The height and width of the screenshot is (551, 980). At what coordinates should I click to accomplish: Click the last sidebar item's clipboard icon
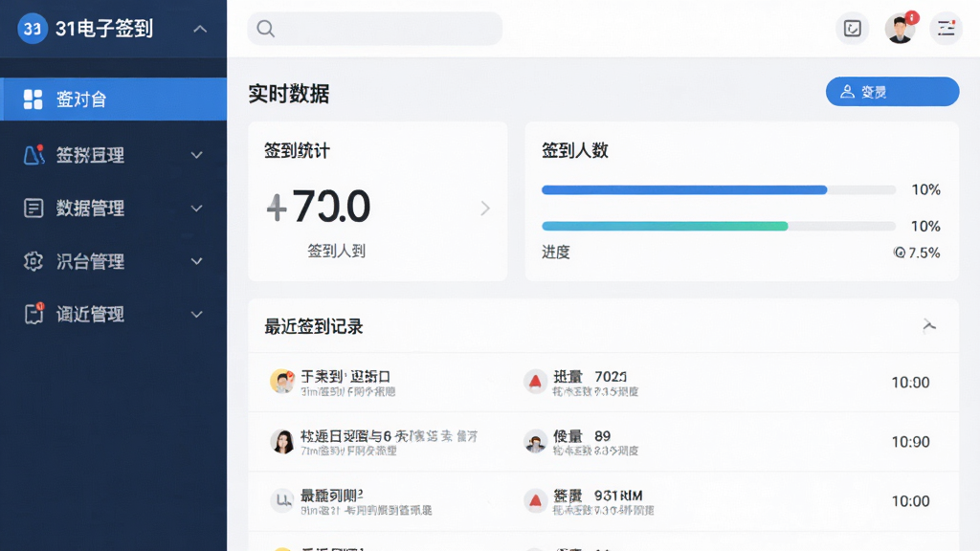(33, 314)
